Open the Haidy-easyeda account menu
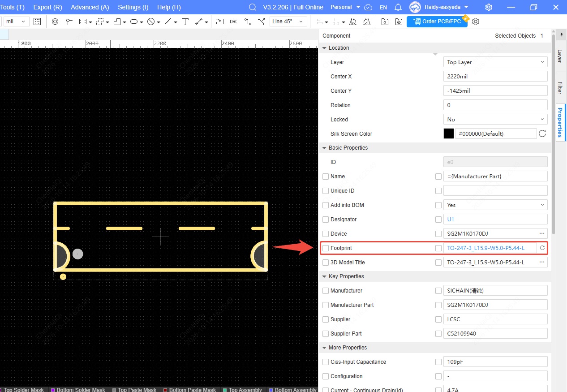The height and width of the screenshot is (392, 567). (x=439, y=7)
